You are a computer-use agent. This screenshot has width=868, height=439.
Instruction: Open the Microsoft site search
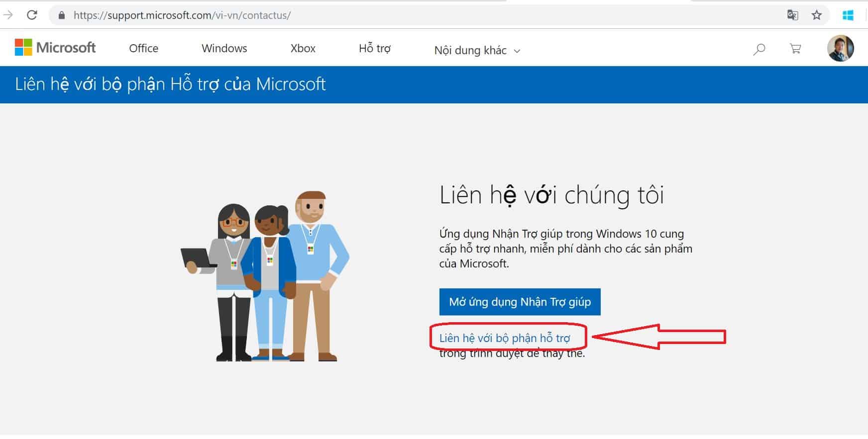pos(759,49)
